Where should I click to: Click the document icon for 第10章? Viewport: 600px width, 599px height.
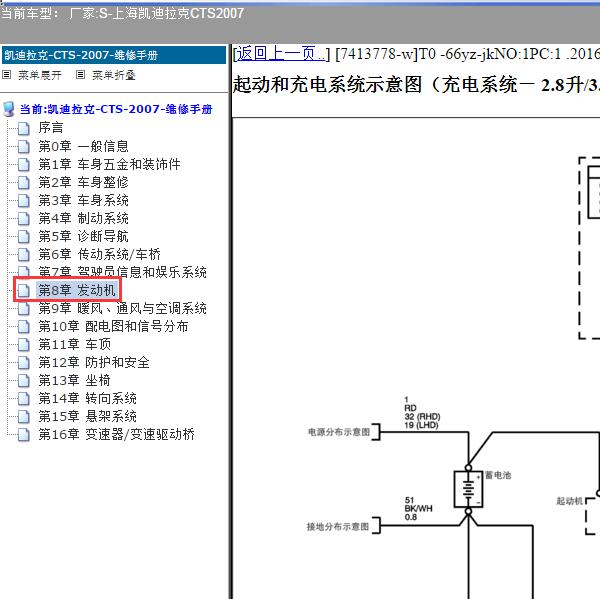24,326
